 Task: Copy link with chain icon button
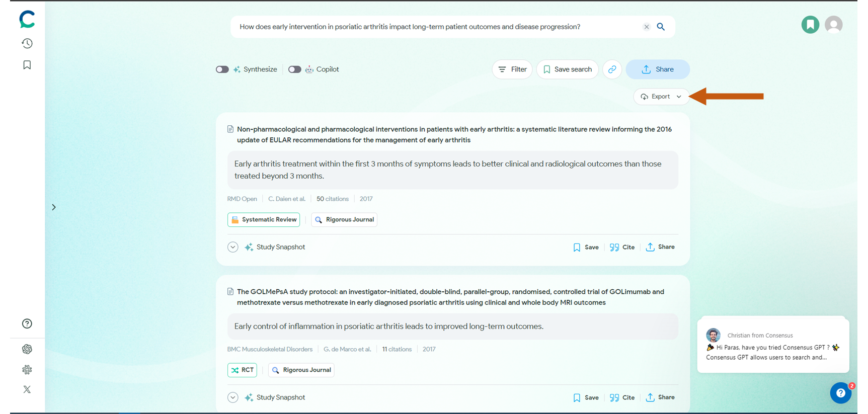(612, 69)
